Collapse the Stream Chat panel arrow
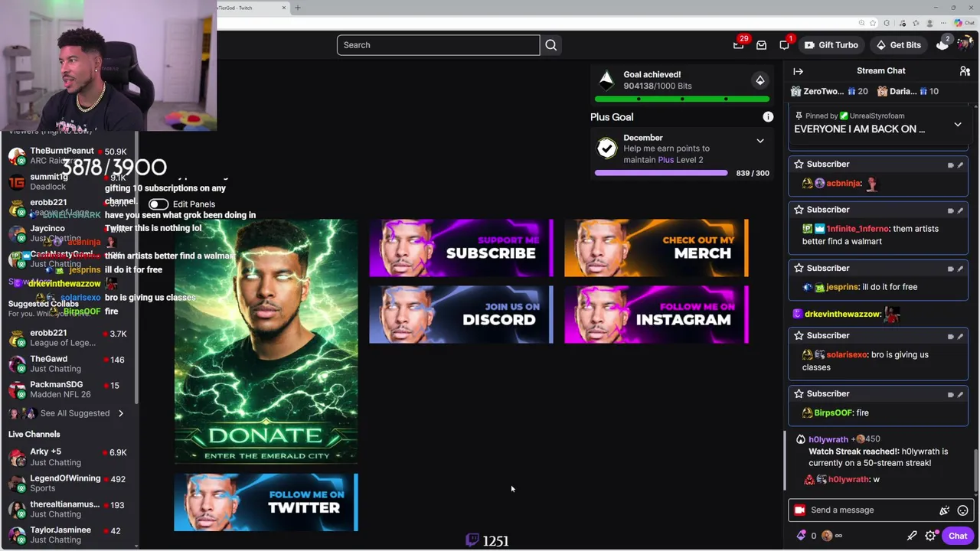Screen dimensions: 980x551 [799, 71]
